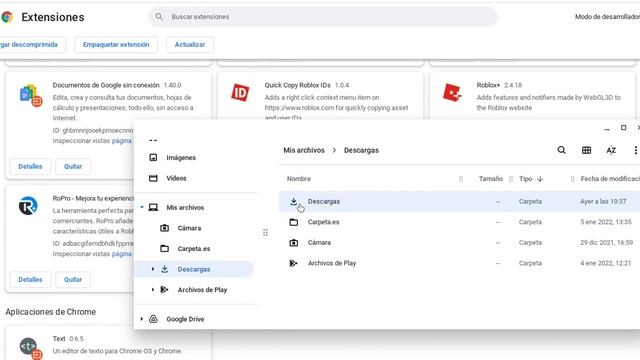Open Imágenes in Files sidebar
640x360 pixels.
click(181, 158)
